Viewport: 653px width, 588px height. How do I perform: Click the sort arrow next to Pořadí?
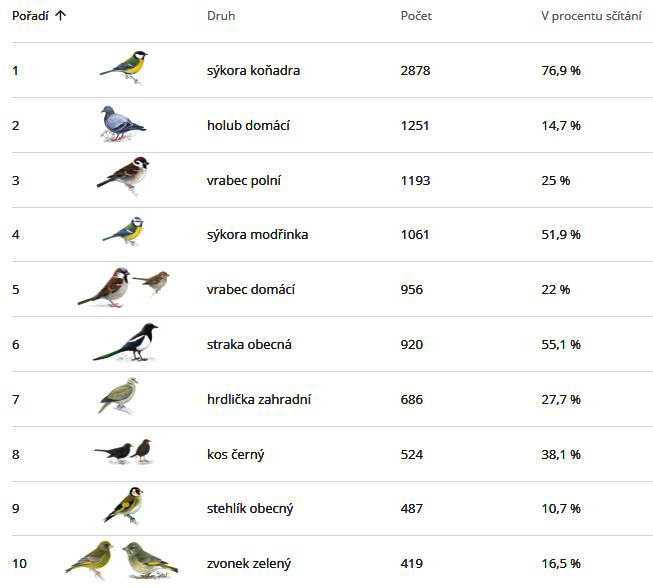[60, 16]
